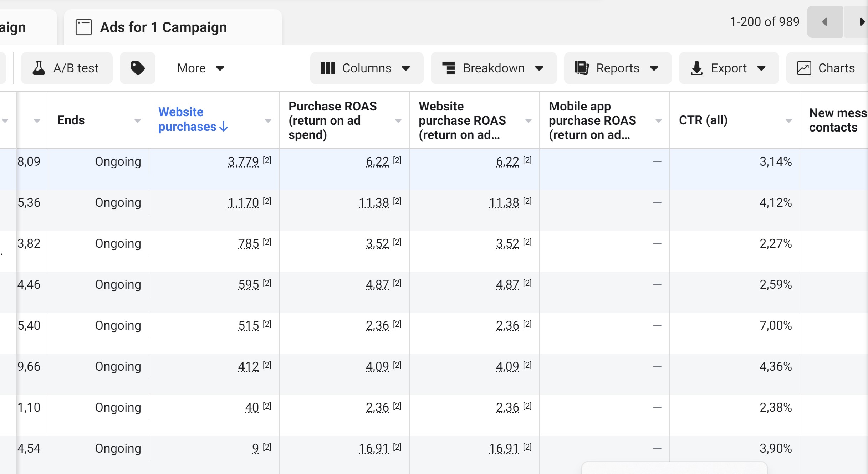Viewport: 868px width, 474px height.
Task: Expand the More dropdown menu
Action: pyautogui.click(x=201, y=68)
